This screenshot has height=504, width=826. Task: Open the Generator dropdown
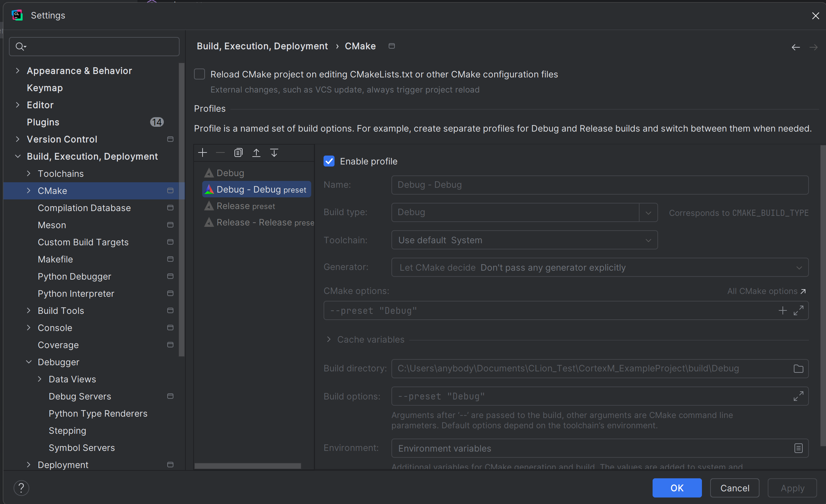click(x=600, y=268)
